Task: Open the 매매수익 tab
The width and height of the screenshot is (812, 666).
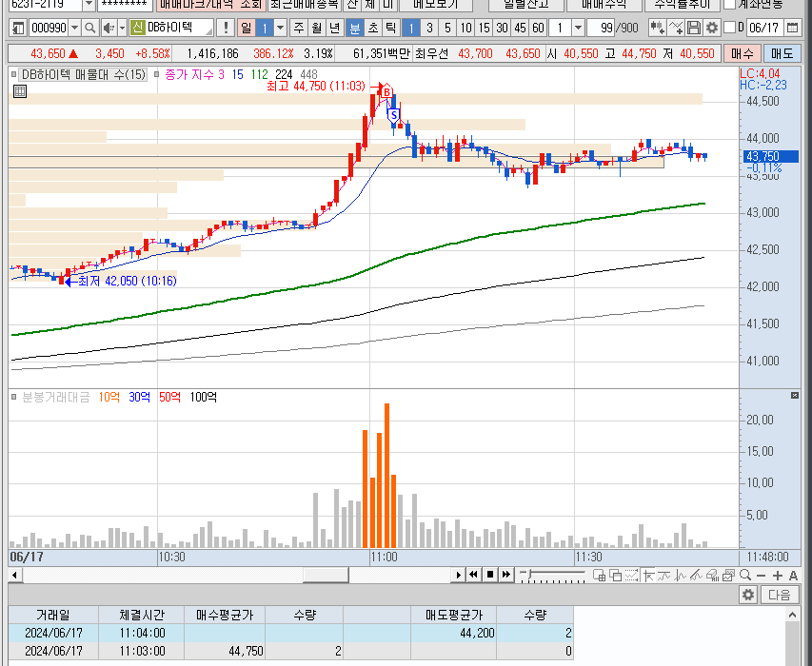Action: pos(604,5)
